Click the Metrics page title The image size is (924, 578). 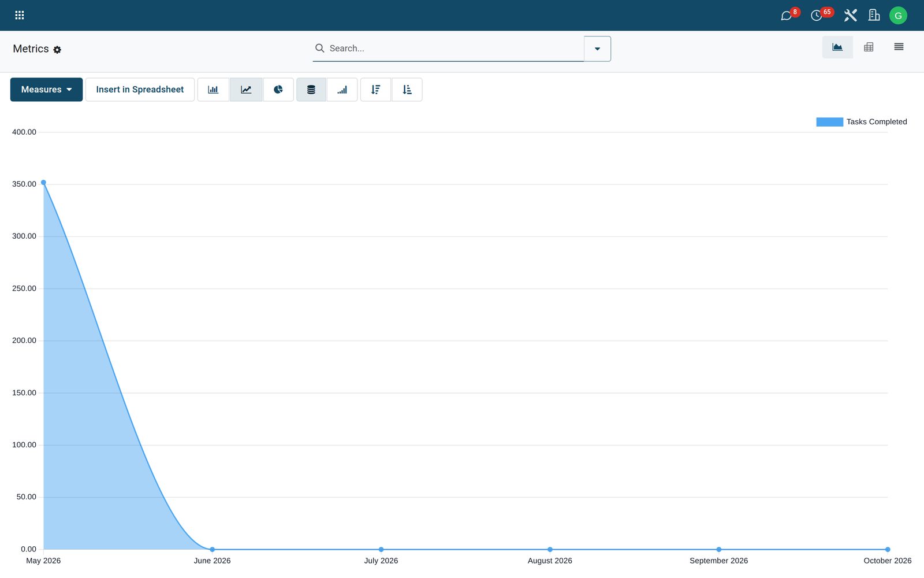tap(31, 49)
